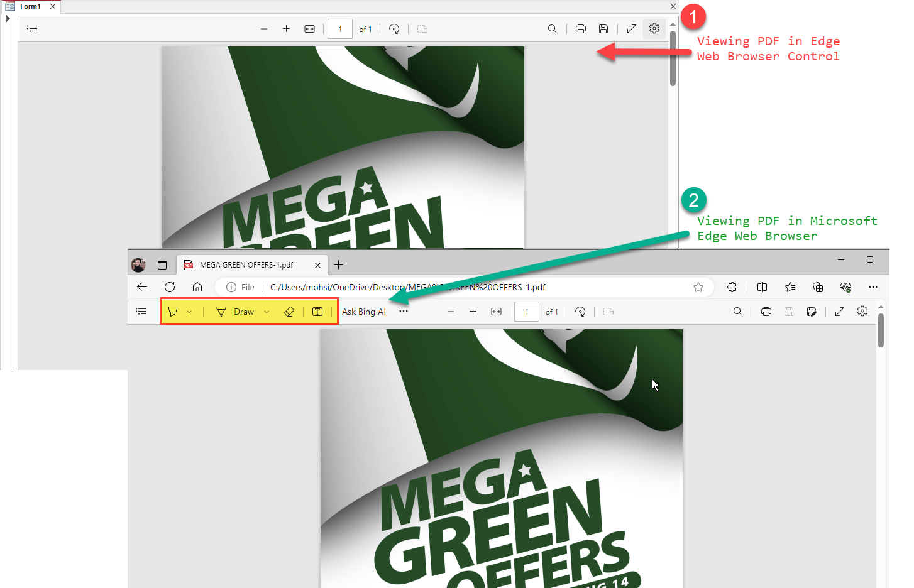The height and width of the screenshot is (588, 914).
Task: Zoom out in the Form1 PDF toolbar
Action: 264,29
